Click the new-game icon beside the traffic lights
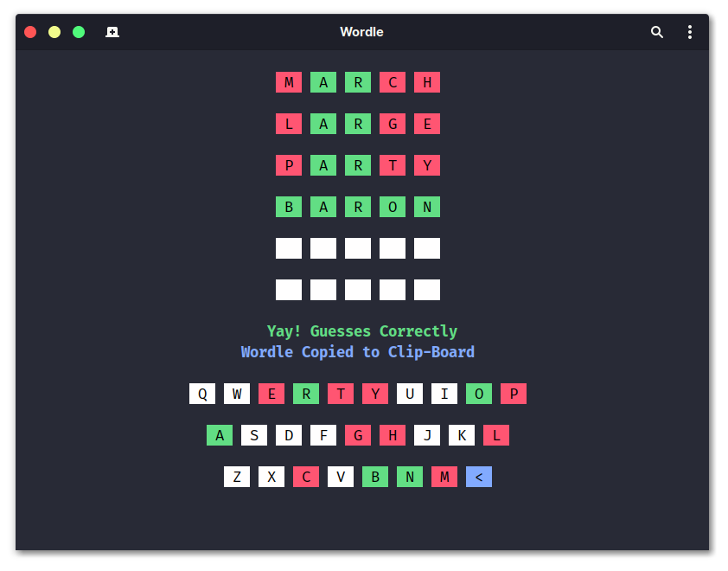728x571 pixels. coord(112,31)
